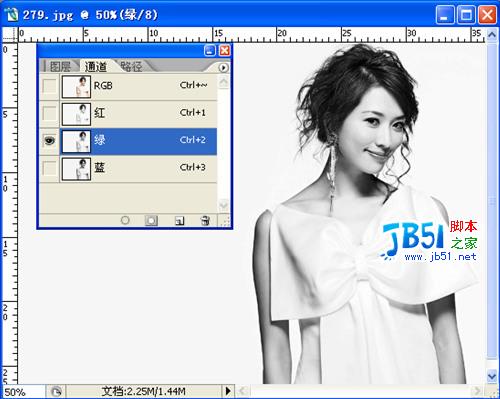Click save selection as channel icon
This screenshot has width=500, height=399.
151,220
